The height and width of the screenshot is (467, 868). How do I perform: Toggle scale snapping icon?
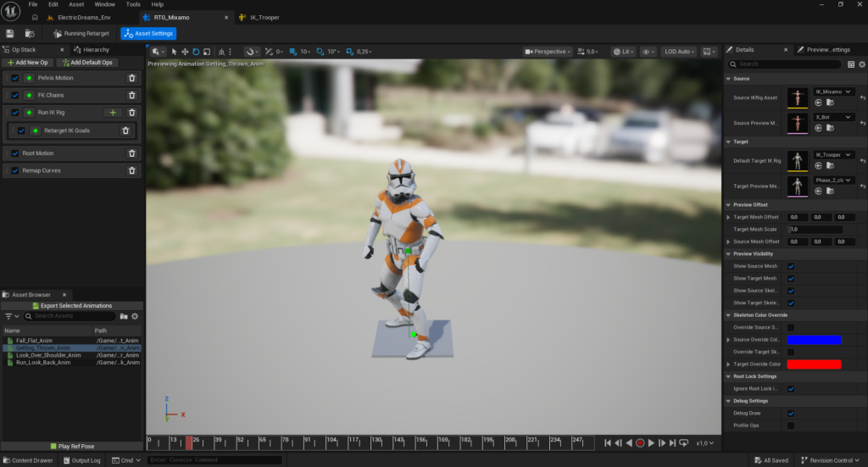click(350, 52)
